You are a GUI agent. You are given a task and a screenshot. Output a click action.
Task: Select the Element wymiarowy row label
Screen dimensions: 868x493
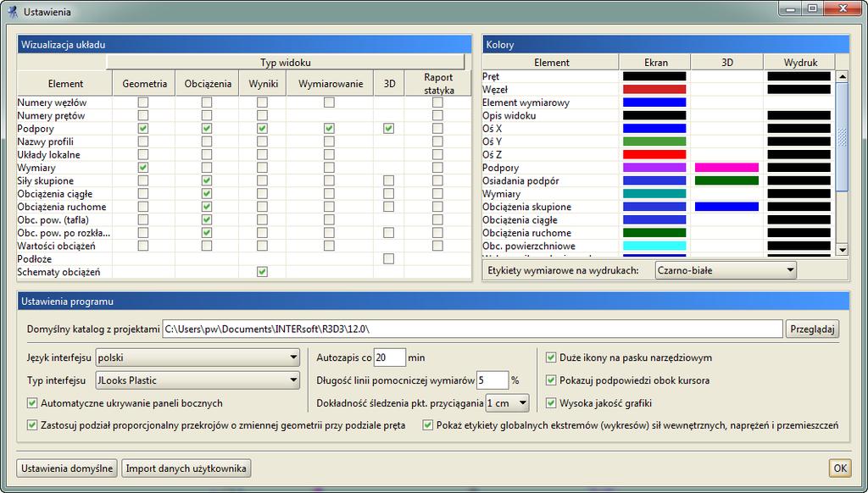coord(526,102)
